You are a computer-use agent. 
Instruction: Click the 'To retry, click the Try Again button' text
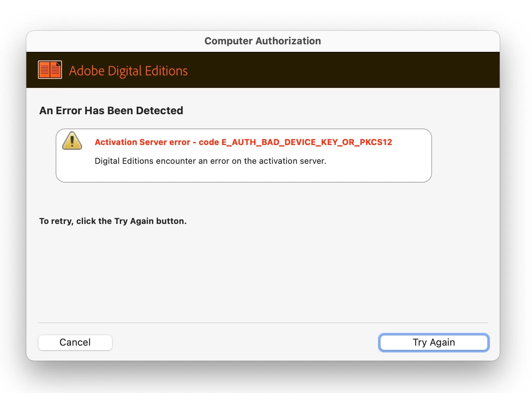click(113, 221)
